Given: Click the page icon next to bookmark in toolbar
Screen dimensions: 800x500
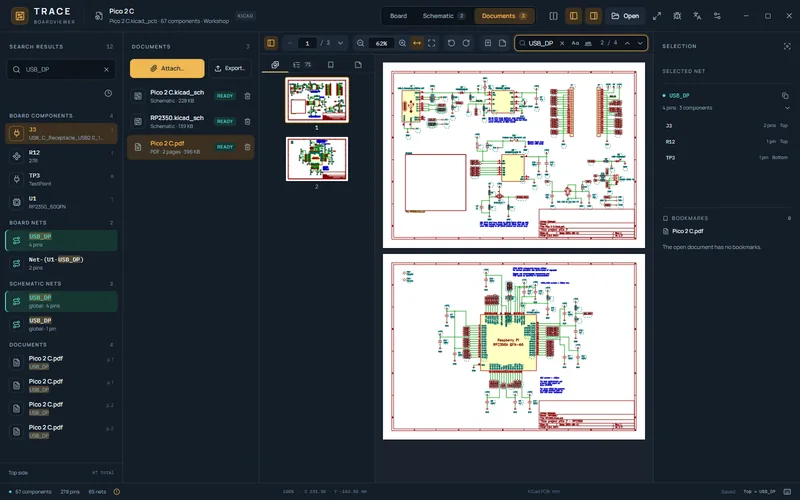Looking at the screenshot, I should [x=502, y=43].
